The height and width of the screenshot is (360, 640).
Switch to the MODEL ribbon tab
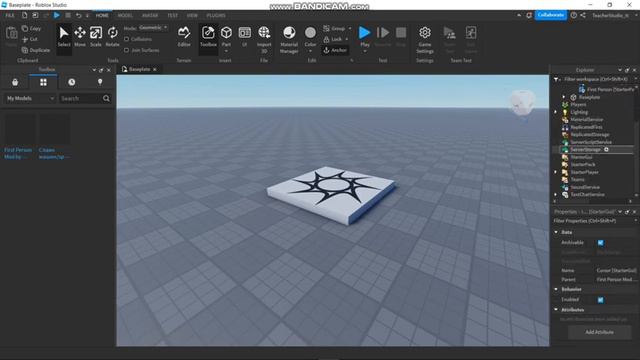125,16
